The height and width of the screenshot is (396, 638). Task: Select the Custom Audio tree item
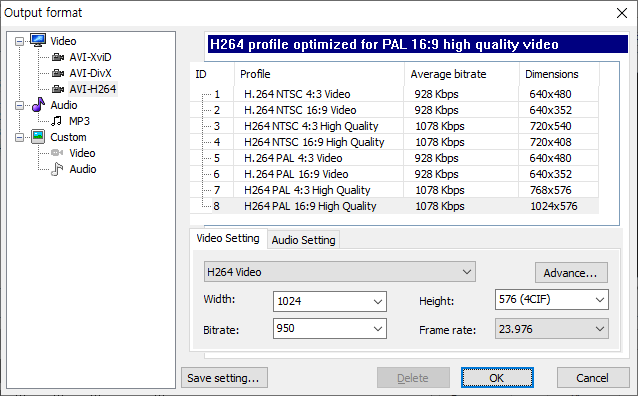(83, 169)
